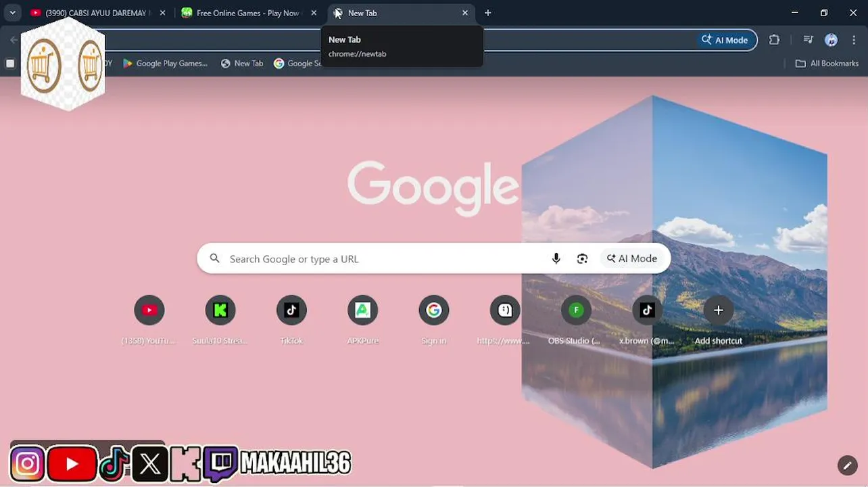Close the Free Online Games tab
The width and height of the screenshot is (868, 487).
[314, 13]
